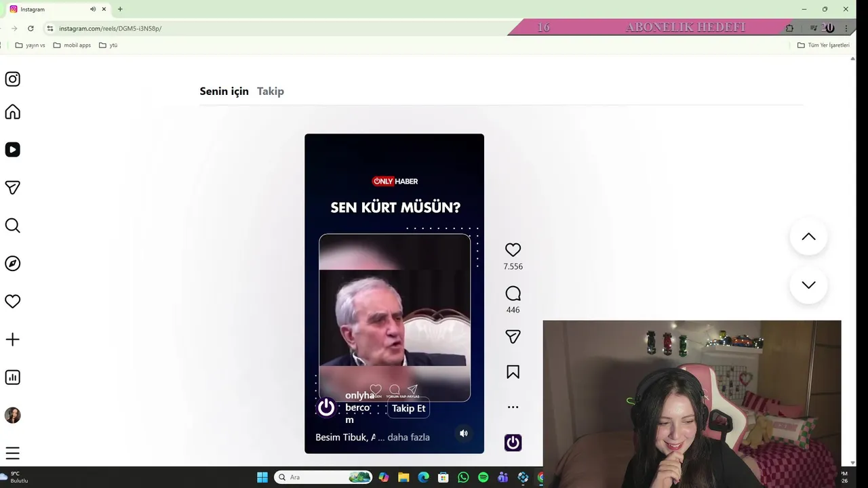Image resolution: width=868 pixels, height=488 pixels.
Task: Open Notifications heart in the sidebar
Action: [12, 302]
